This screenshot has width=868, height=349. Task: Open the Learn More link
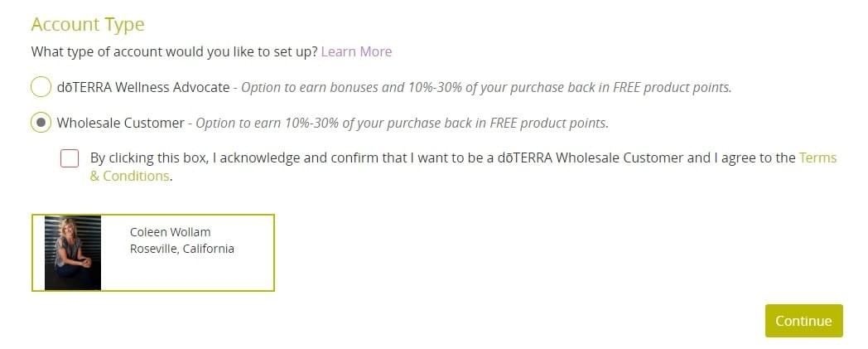pyautogui.click(x=356, y=51)
